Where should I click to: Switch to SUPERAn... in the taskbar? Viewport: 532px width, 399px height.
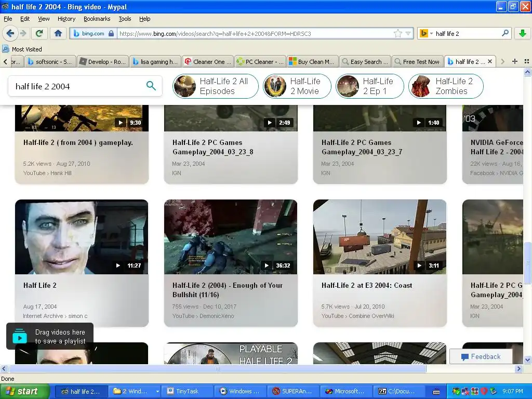[294, 391]
